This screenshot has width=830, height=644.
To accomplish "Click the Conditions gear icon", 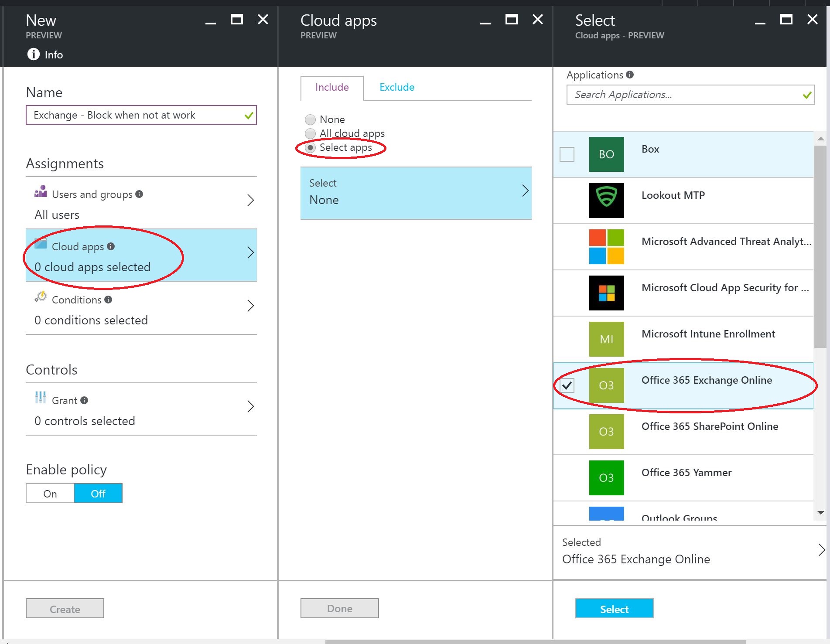I will tap(41, 296).
